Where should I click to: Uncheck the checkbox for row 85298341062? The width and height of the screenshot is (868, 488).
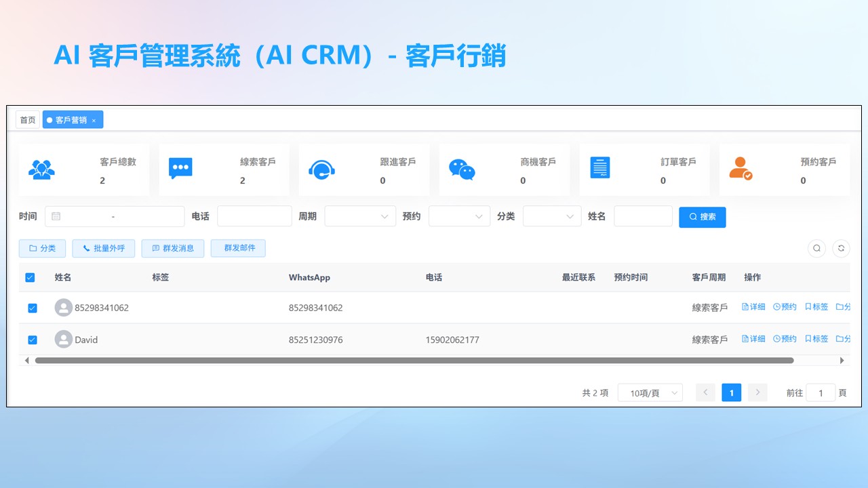point(32,308)
